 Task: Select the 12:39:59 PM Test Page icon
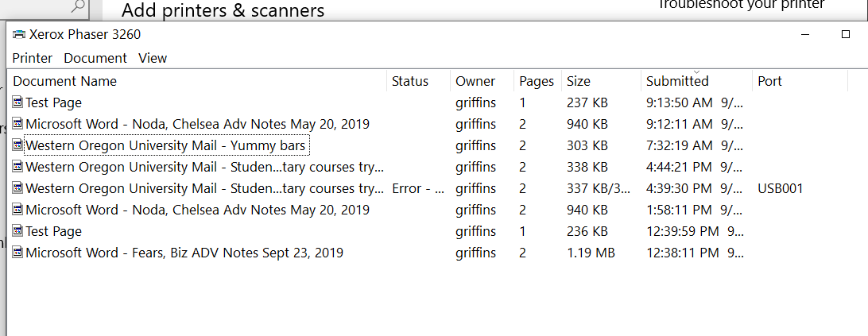tap(17, 231)
